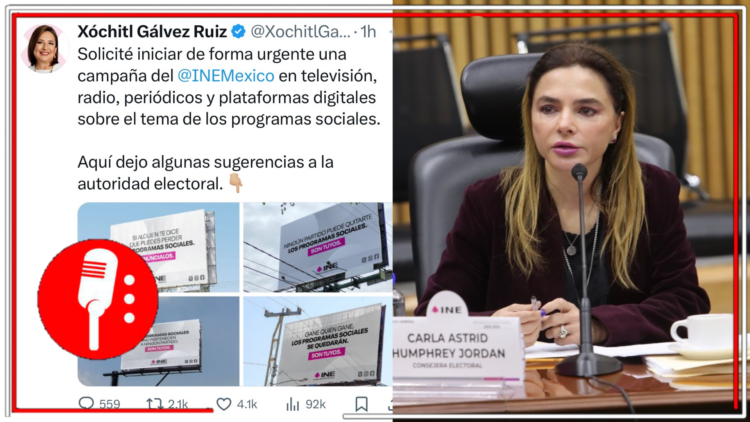Open the Xóchitl Gálvez Ruiz display name
Screen dimensions: 750x422
[x=152, y=32]
